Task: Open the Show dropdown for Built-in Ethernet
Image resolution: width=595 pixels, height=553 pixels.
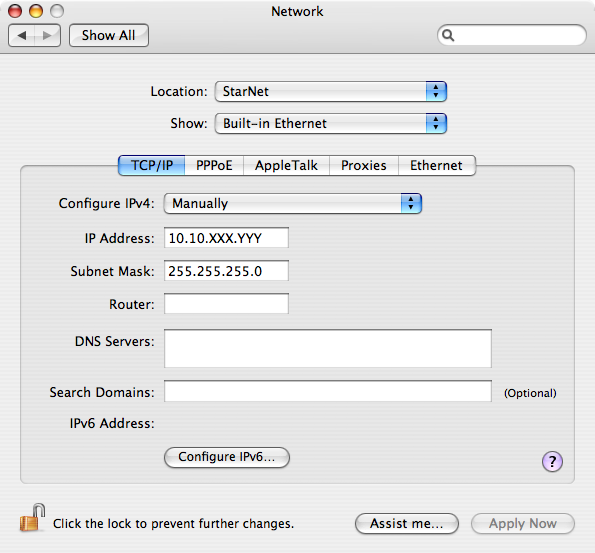Action: [x=331, y=123]
